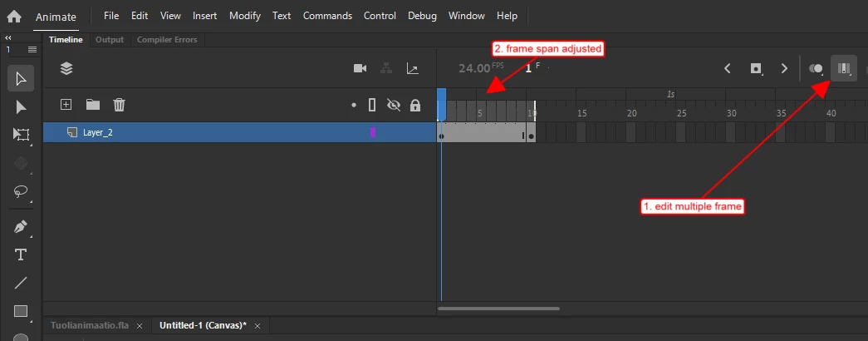868x341 pixels.
Task: Step forward to next keyframe
Action: click(x=784, y=69)
